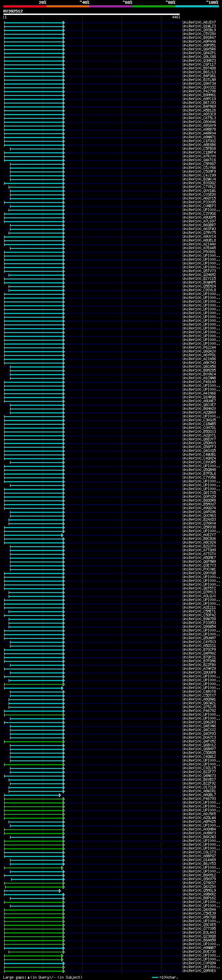Screen dimensions: 222x980
Task: Click the alignment bar for UniRef100_C5FBG8
Action: pos(37,148)
